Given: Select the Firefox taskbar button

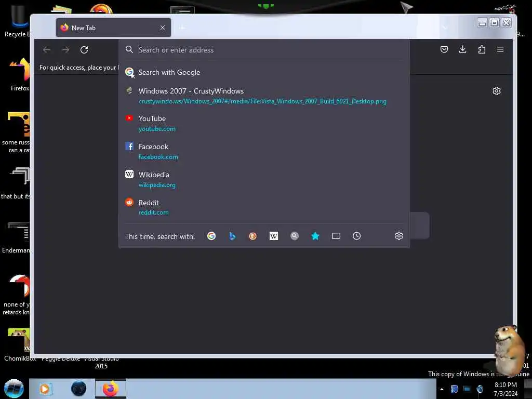Looking at the screenshot, I should click(110, 389).
